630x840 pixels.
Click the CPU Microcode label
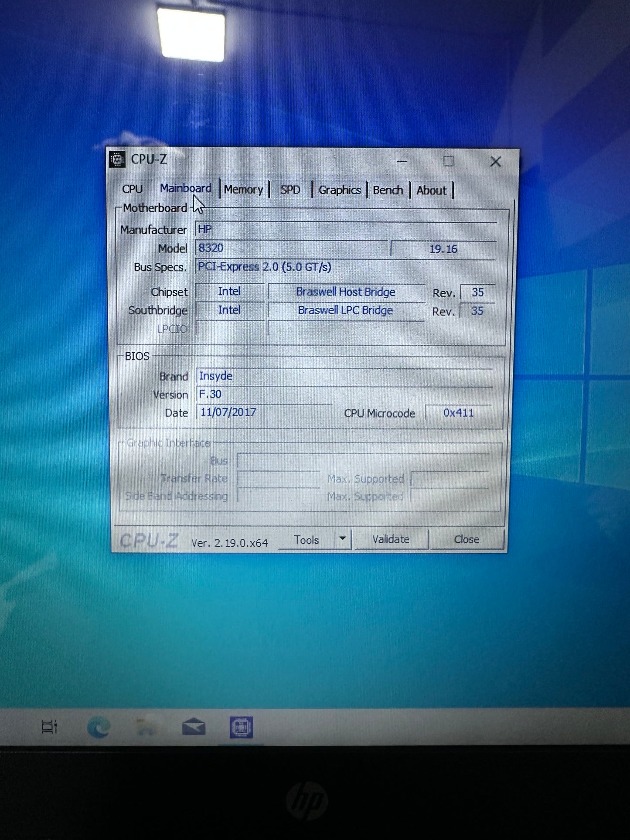pyautogui.click(x=379, y=413)
